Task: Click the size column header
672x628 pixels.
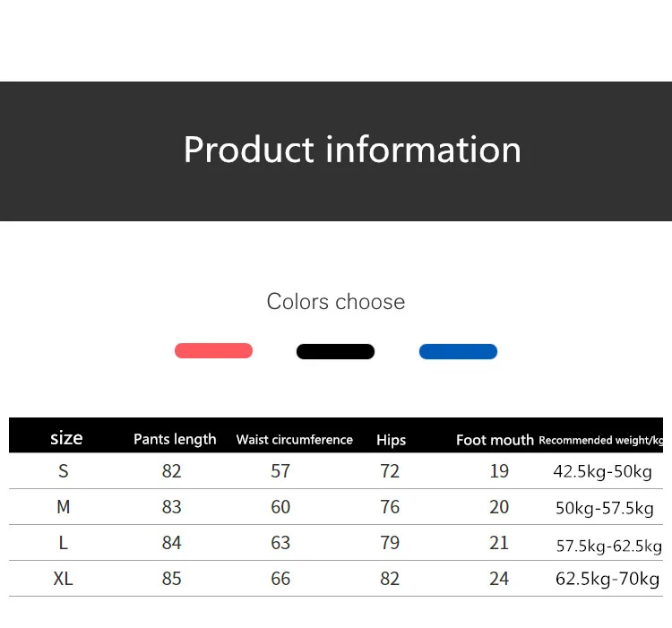Action: (66, 438)
